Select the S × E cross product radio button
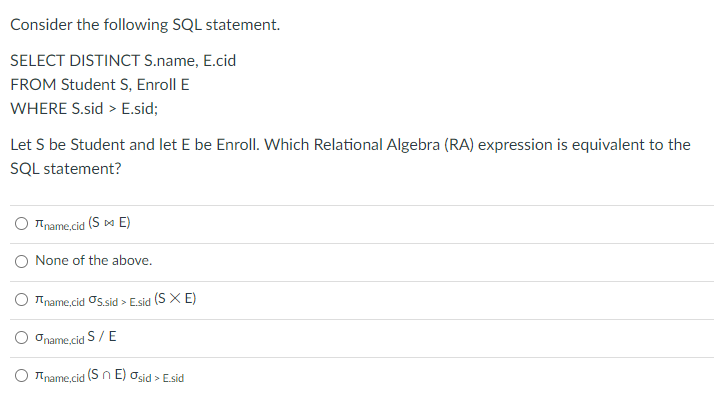720x412 pixels. point(21,299)
